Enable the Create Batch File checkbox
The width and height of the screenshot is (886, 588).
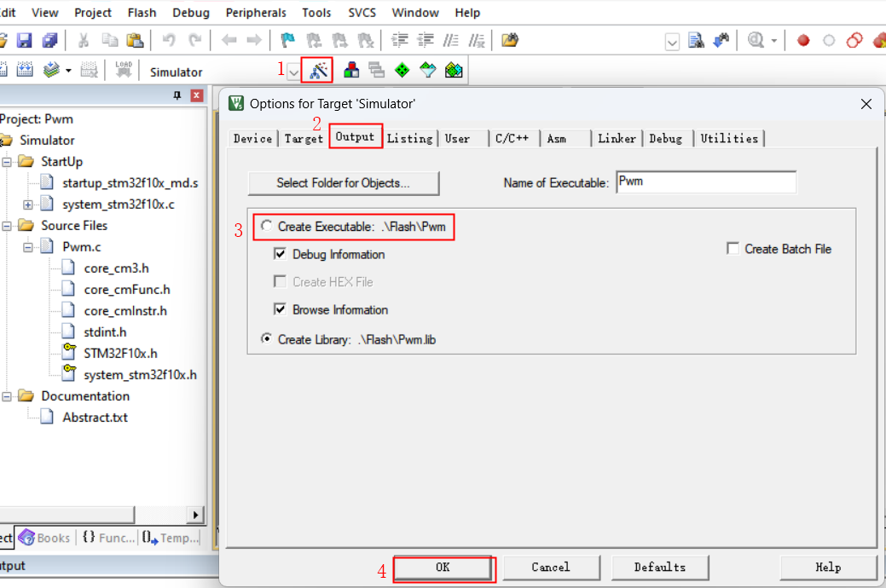(x=733, y=249)
